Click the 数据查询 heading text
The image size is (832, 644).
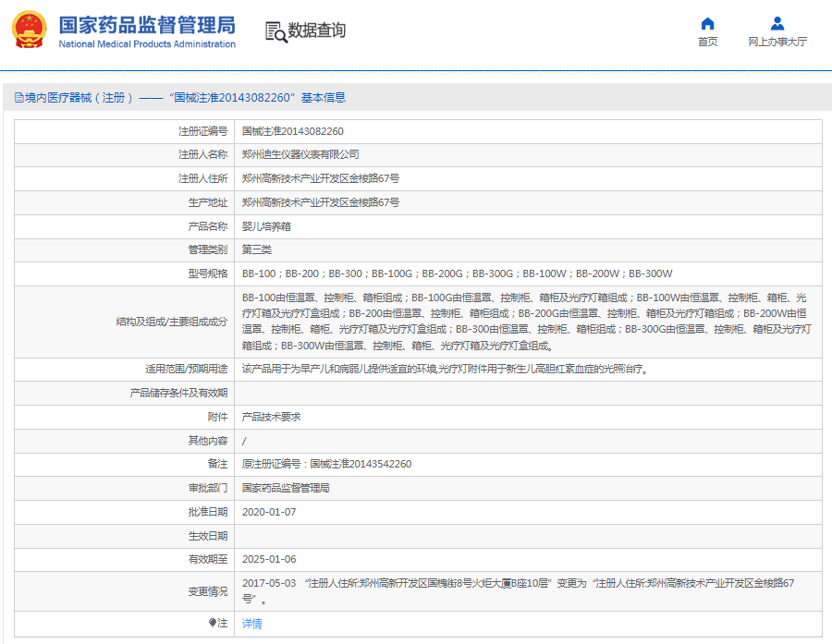317,31
